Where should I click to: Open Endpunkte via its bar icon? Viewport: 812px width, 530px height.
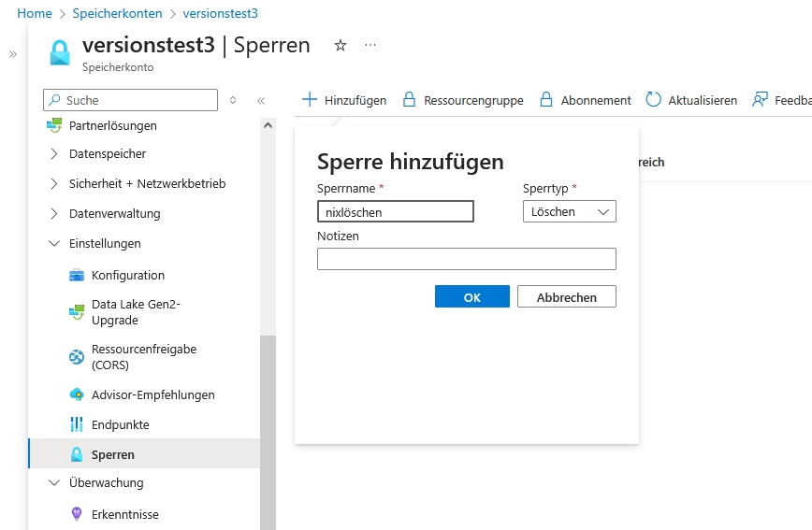pos(77,424)
